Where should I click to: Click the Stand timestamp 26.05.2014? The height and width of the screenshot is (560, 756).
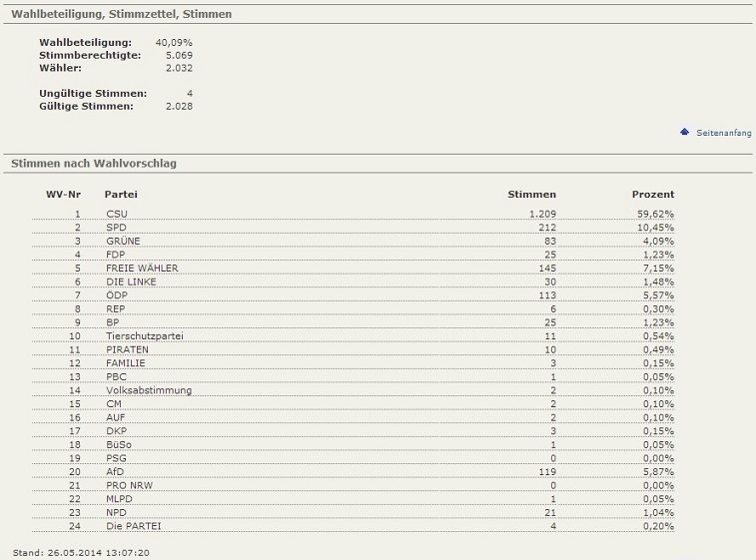tap(81, 553)
